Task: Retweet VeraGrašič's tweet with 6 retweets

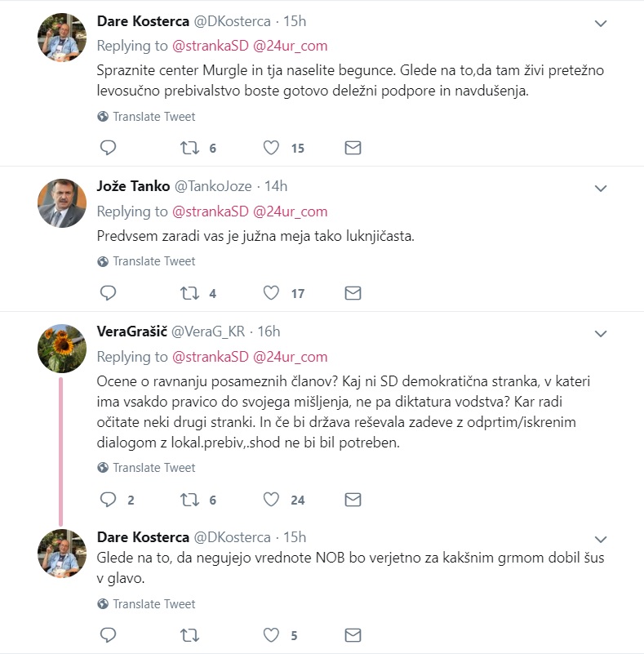Action: [x=189, y=499]
